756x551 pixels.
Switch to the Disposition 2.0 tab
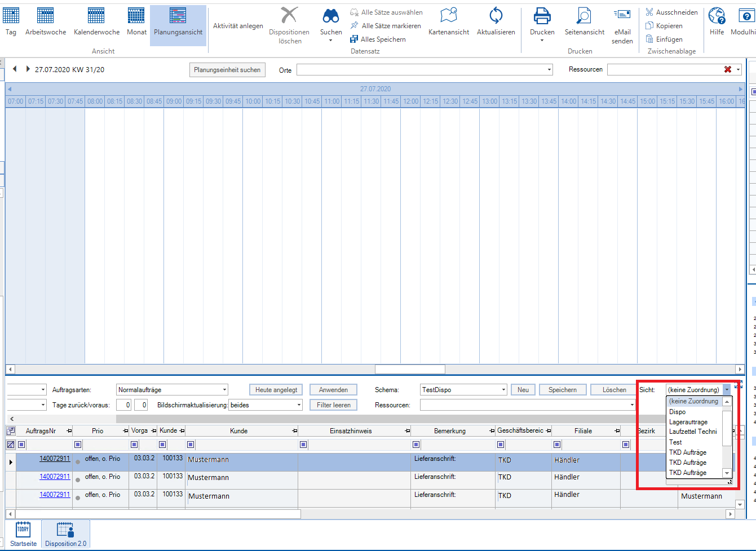66,535
